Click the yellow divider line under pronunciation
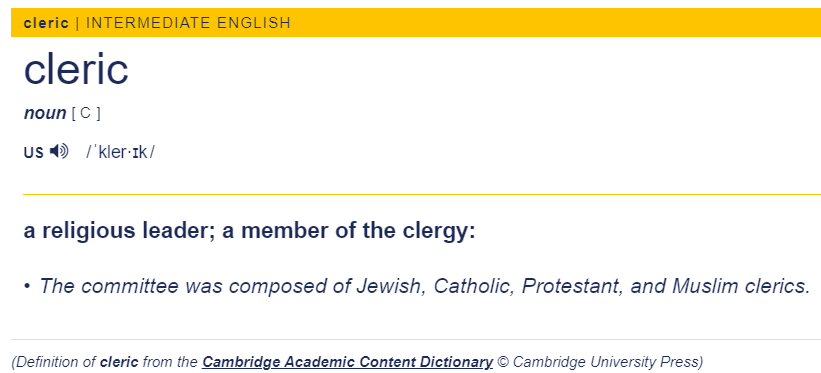 422,194
